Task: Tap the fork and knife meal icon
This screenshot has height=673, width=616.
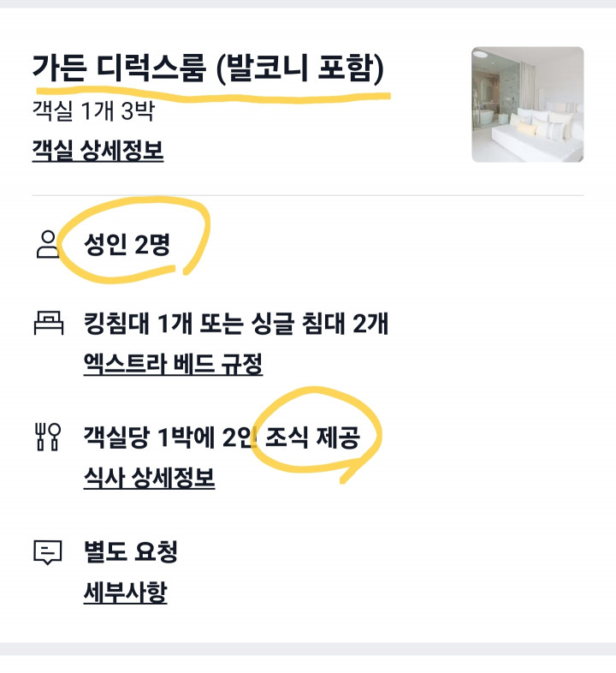Action: click(46, 437)
